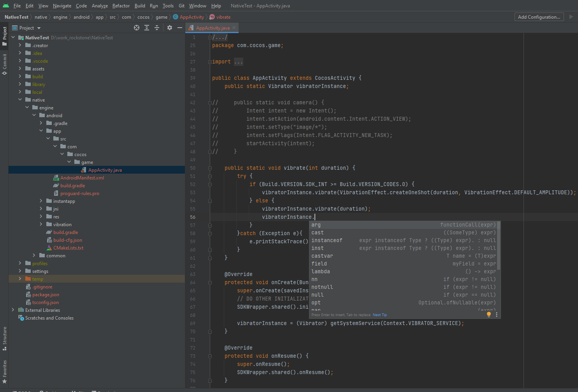Open the Refactor menu

(121, 6)
